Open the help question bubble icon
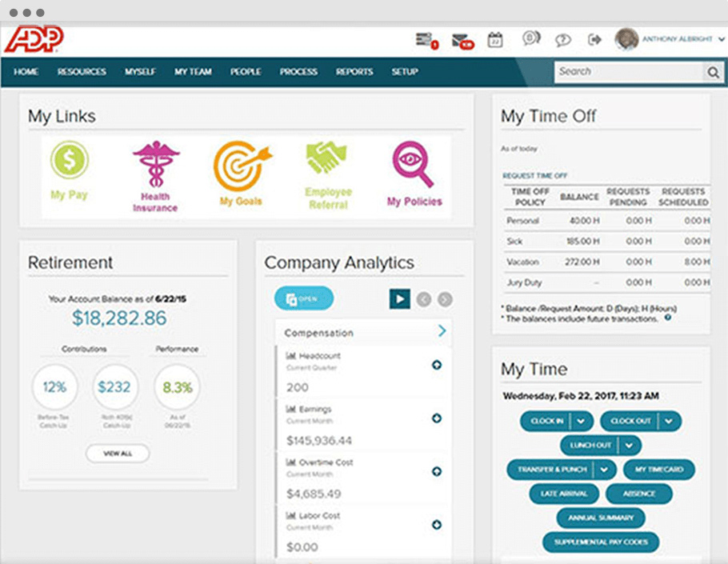The image size is (728, 564). click(x=563, y=39)
